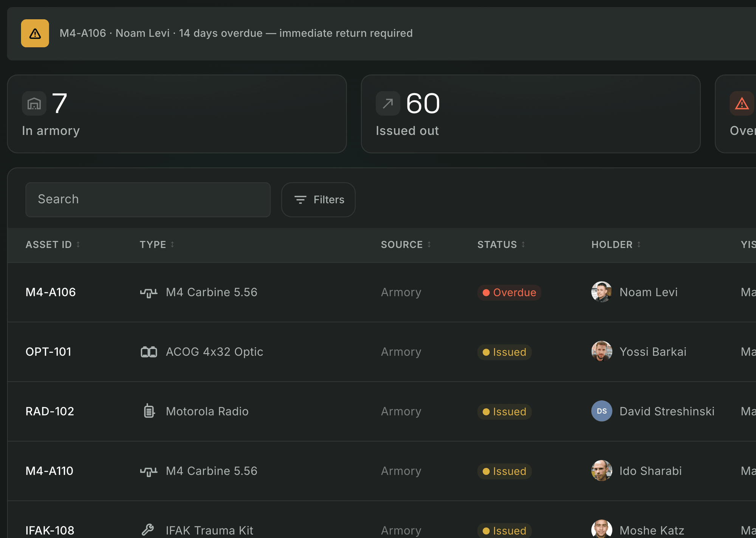Click the overdue alert banner message

click(x=236, y=33)
